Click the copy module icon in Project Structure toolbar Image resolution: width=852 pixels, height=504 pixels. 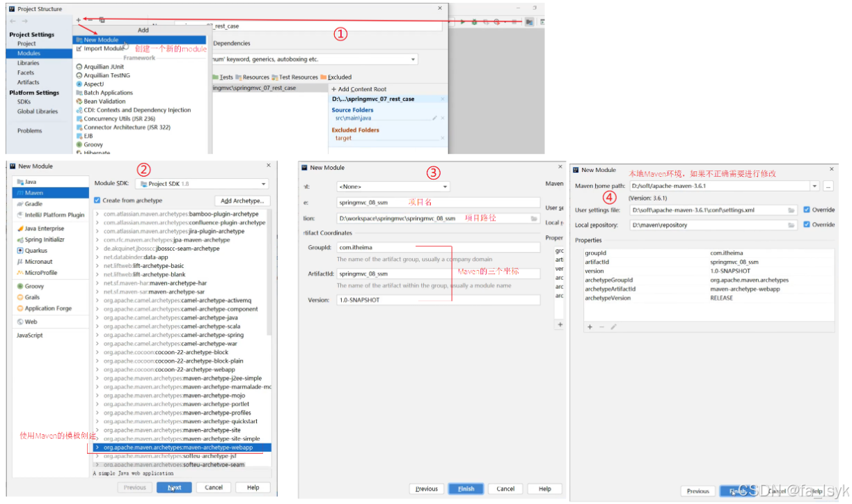[x=102, y=20]
